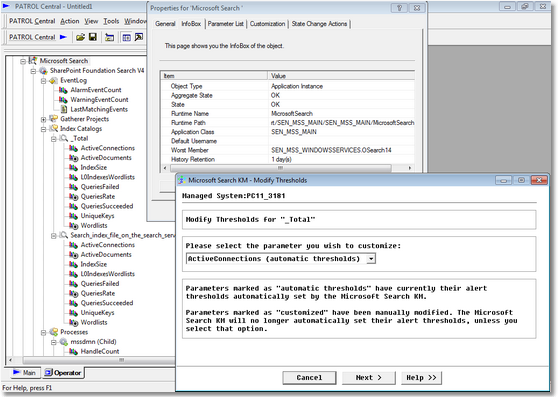
Task: Click the HandleCount parameter icon
Action: 74,351
